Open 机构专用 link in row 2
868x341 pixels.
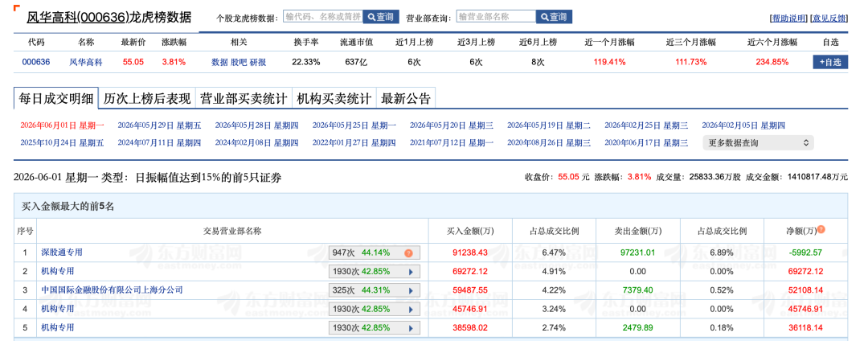(58, 271)
